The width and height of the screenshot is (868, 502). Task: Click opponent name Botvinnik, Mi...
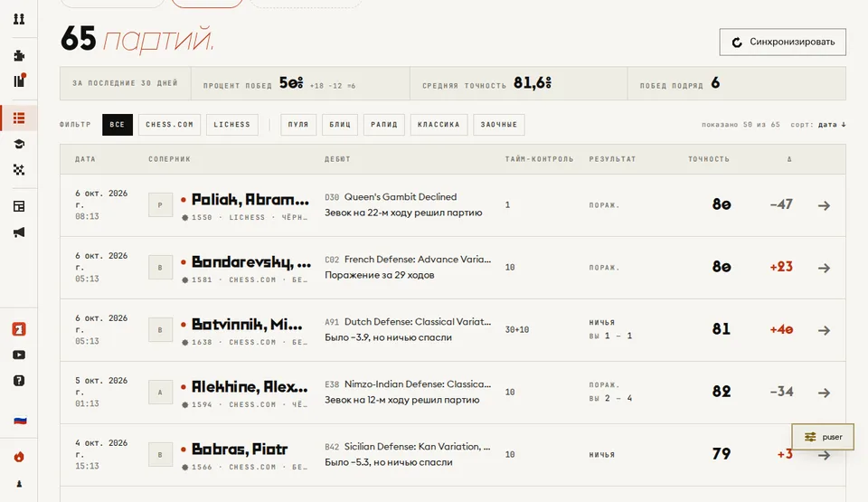[x=247, y=324]
